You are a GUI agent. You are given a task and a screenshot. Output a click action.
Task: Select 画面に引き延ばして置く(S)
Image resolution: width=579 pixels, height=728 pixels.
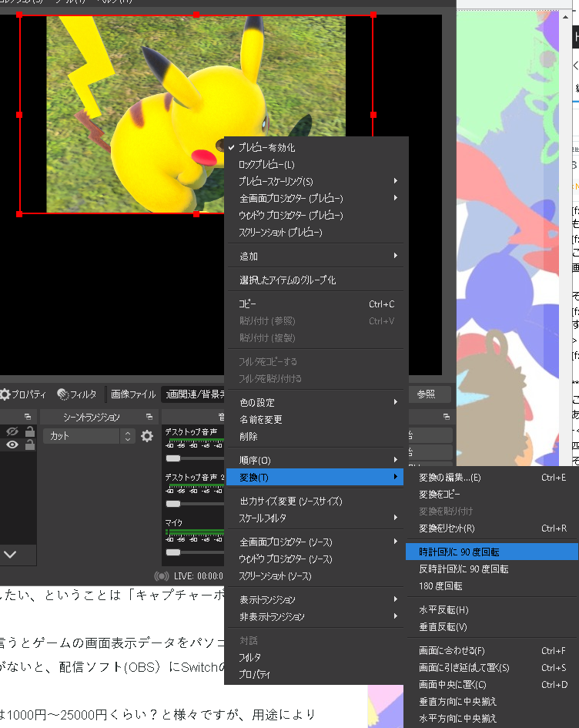492,668
